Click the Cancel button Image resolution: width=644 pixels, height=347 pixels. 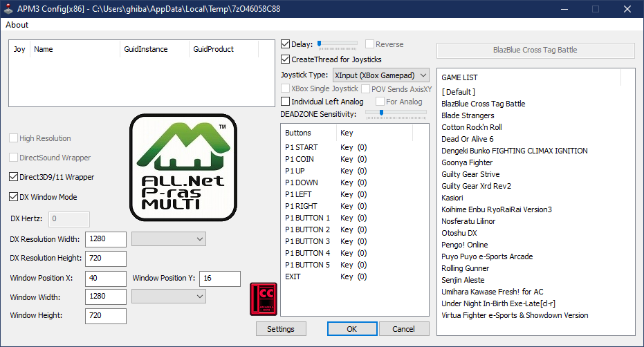404,329
